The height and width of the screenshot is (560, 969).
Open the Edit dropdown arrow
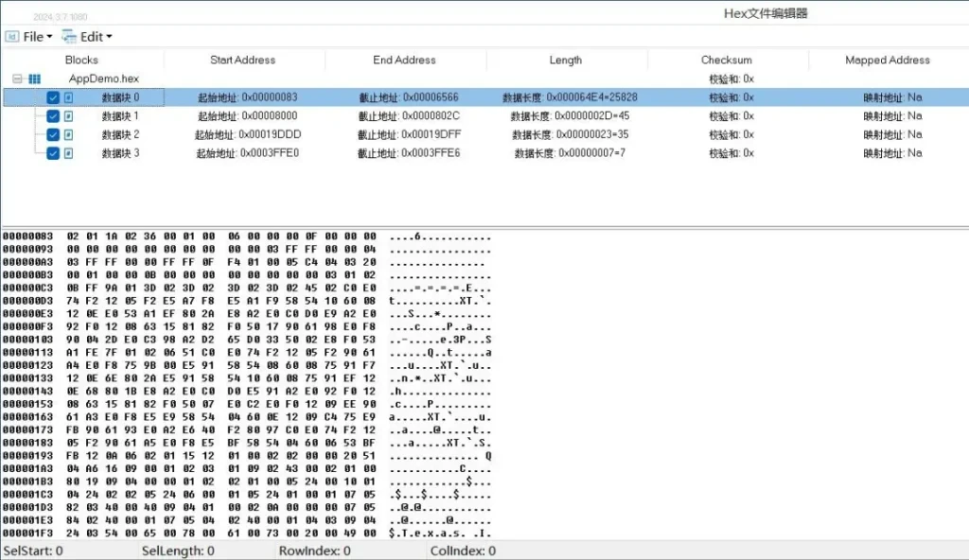(109, 38)
